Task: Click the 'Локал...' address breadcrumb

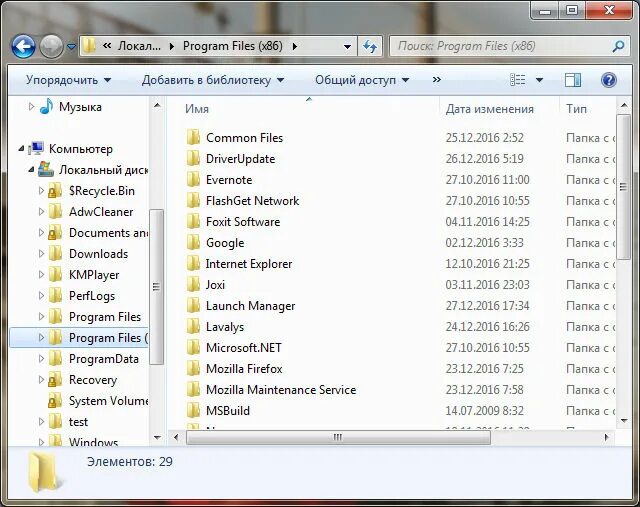Action: 139,46
